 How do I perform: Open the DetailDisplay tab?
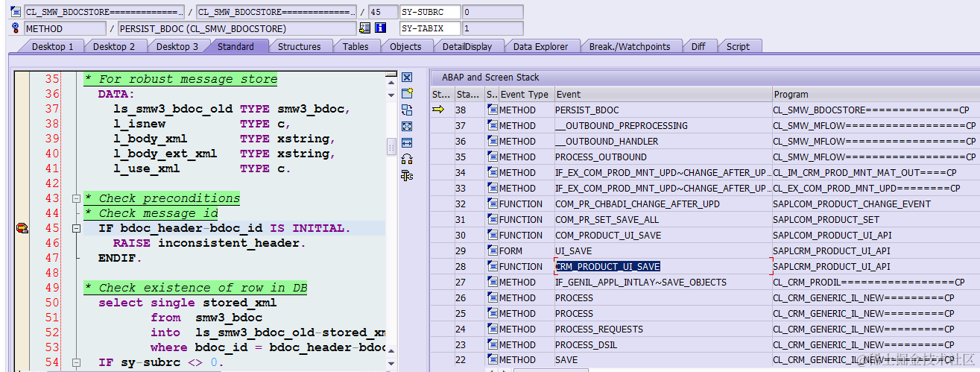[x=467, y=46]
